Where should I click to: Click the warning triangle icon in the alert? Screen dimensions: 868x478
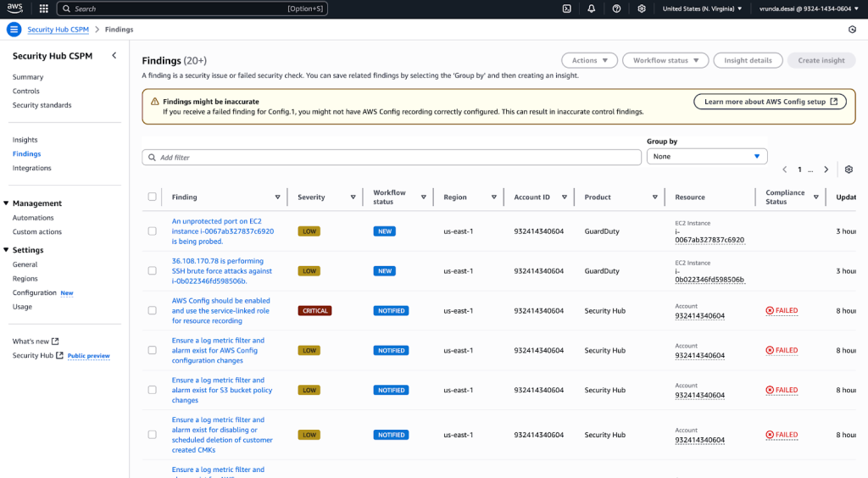click(x=154, y=102)
